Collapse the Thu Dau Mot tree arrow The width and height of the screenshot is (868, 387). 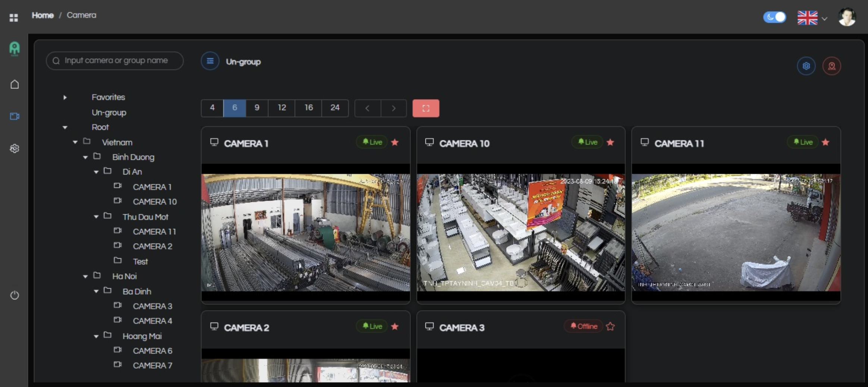click(96, 217)
